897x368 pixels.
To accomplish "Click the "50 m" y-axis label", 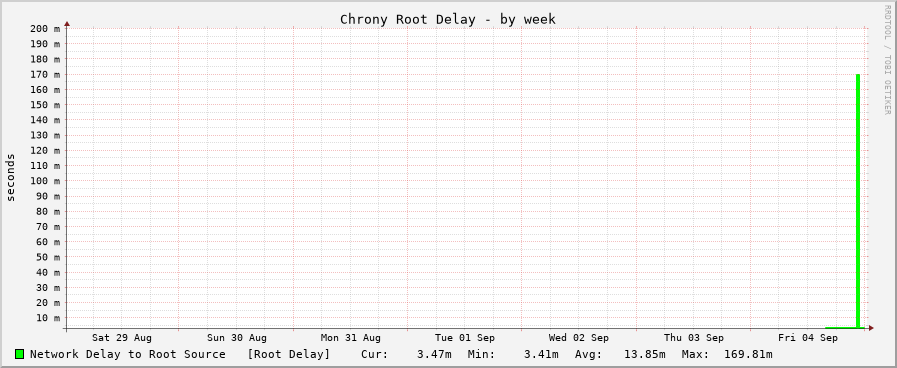I will coord(47,257).
